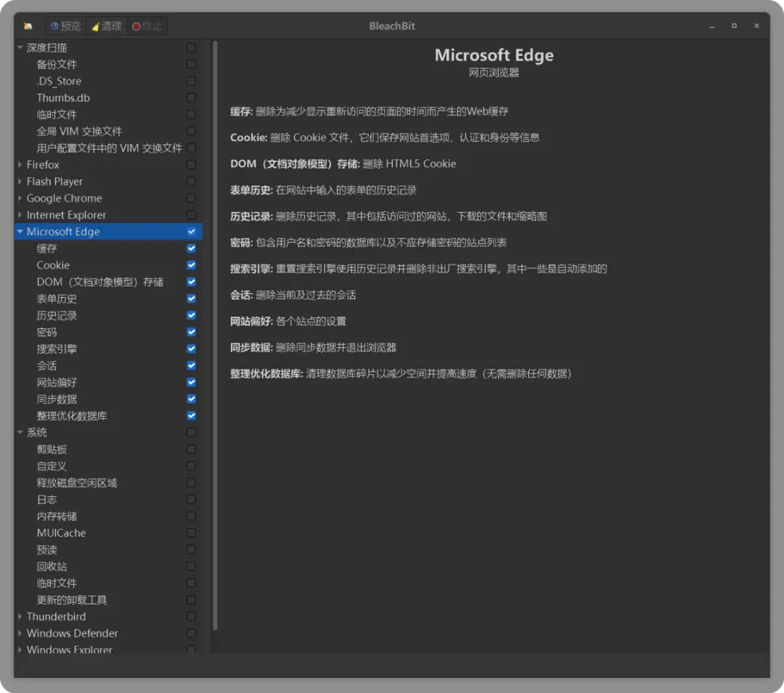The image size is (784, 693).
Task: Expand the Firefox tree node
Action: point(20,165)
